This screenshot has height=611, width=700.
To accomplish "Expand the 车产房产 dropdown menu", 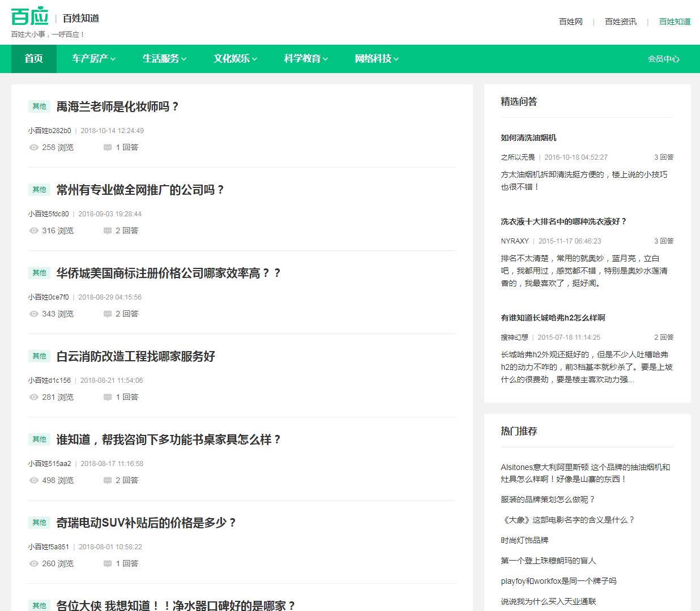I will click(93, 59).
